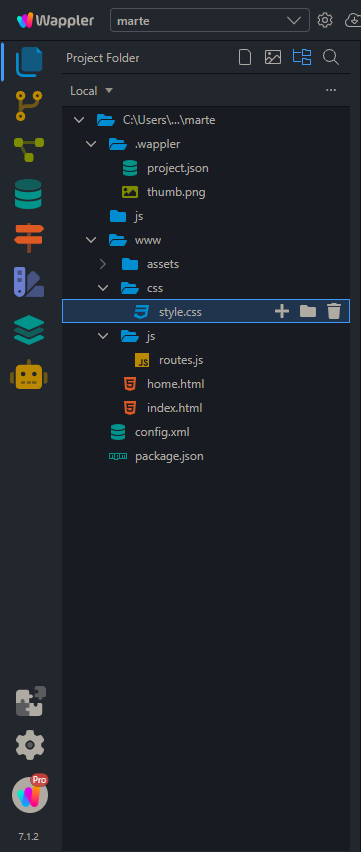
Task: Collapse the www folder
Action: (x=91, y=240)
